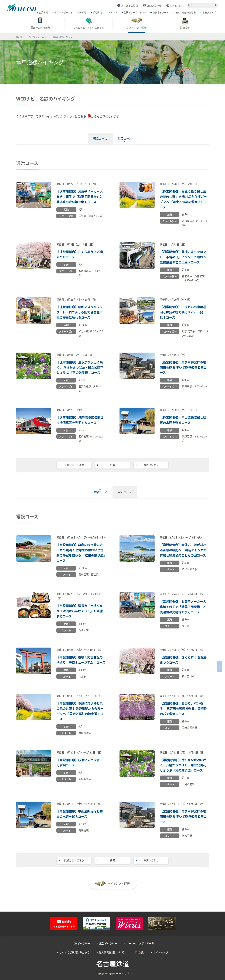Click thumbnail of 常設開催❺ red torii gate
Viewport: 225px width, 980px height.
[x=33, y=661]
